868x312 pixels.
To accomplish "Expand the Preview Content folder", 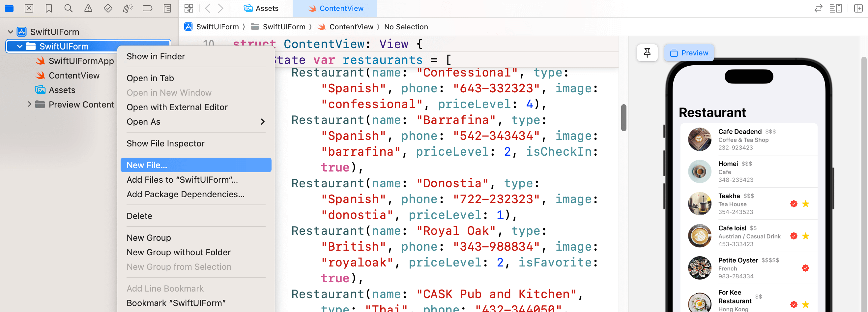I will click(x=30, y=105).
